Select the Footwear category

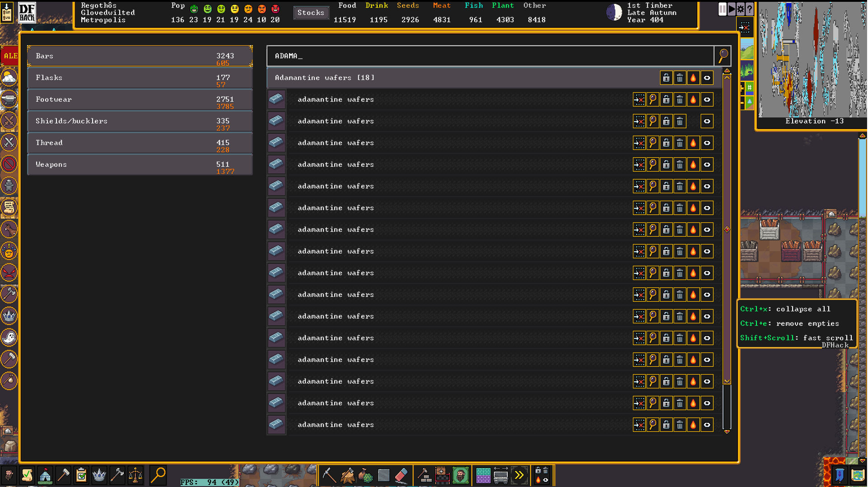[140, 99]
